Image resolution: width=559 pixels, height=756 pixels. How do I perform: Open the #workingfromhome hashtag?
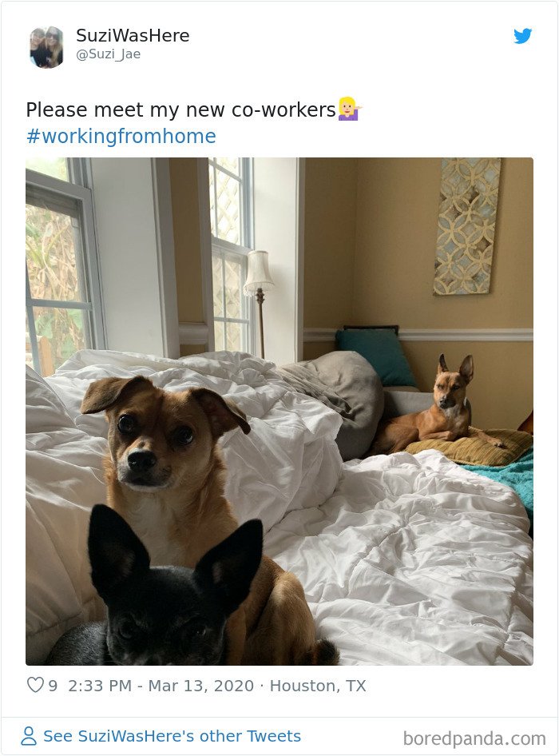point(121,136)
